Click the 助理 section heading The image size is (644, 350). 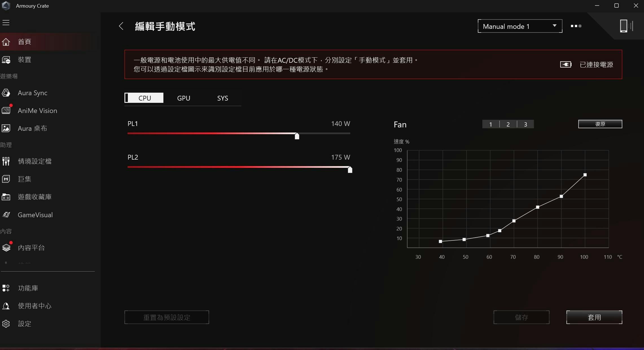pyautogui.click(x=6, y=145)
